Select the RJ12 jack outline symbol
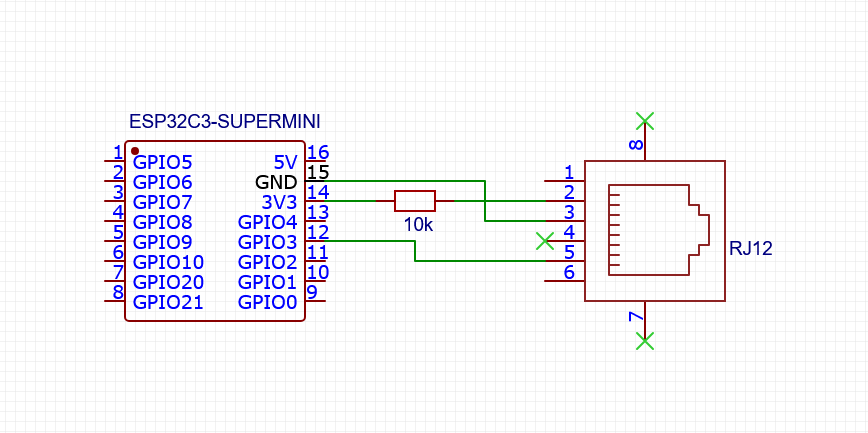Viewport: 868px width, 433px height. point(659,230)
